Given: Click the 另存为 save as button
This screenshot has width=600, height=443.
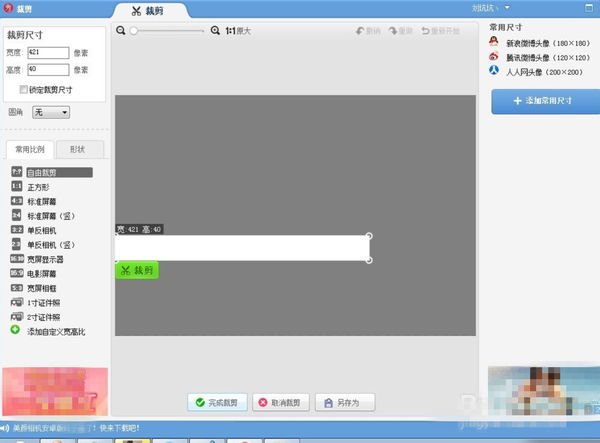Looking at the screenshot, I should coord(345,402).
